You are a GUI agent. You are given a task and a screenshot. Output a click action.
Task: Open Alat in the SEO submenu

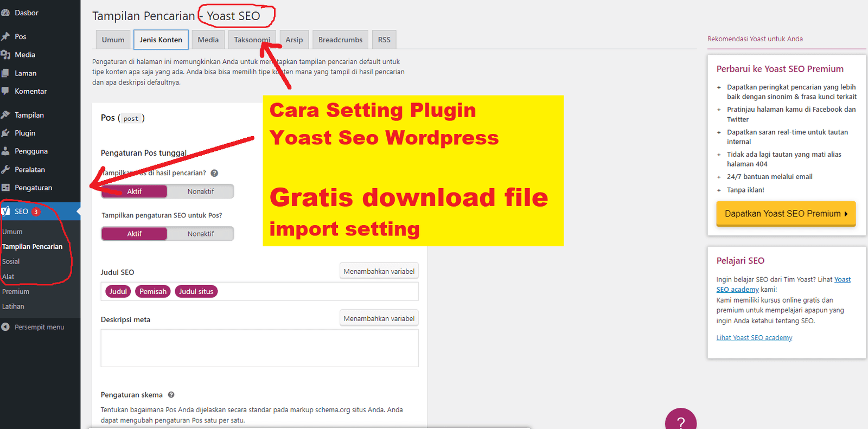[x=8, y=277]
